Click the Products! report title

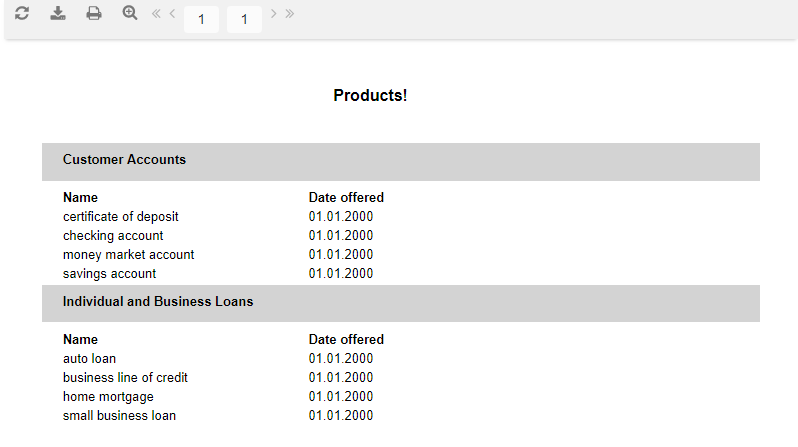pos(370,96)
